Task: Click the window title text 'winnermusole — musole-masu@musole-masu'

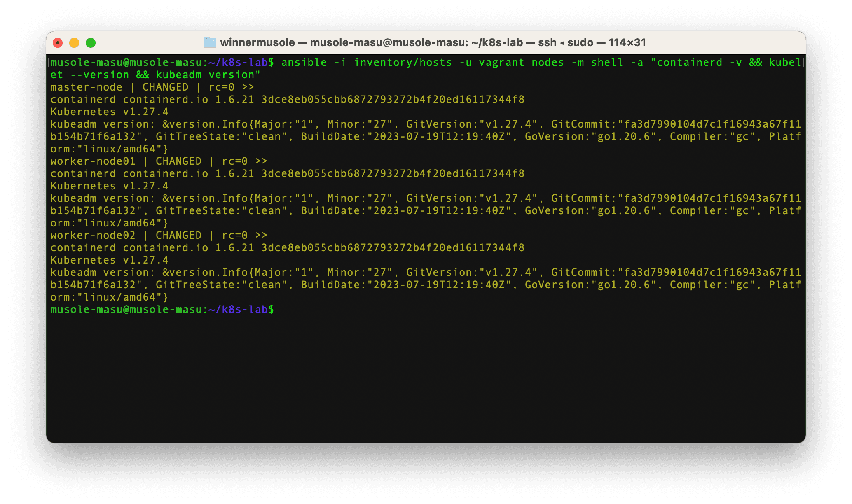Action: coord(344,42)
